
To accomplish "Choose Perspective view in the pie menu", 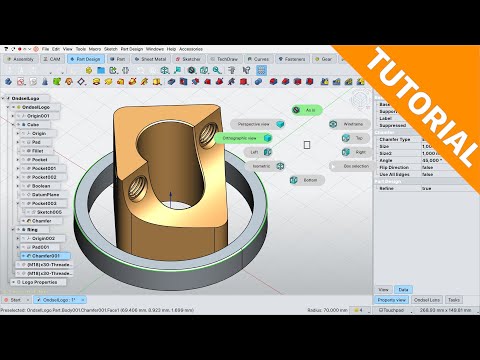I will [x=258, y=124].
